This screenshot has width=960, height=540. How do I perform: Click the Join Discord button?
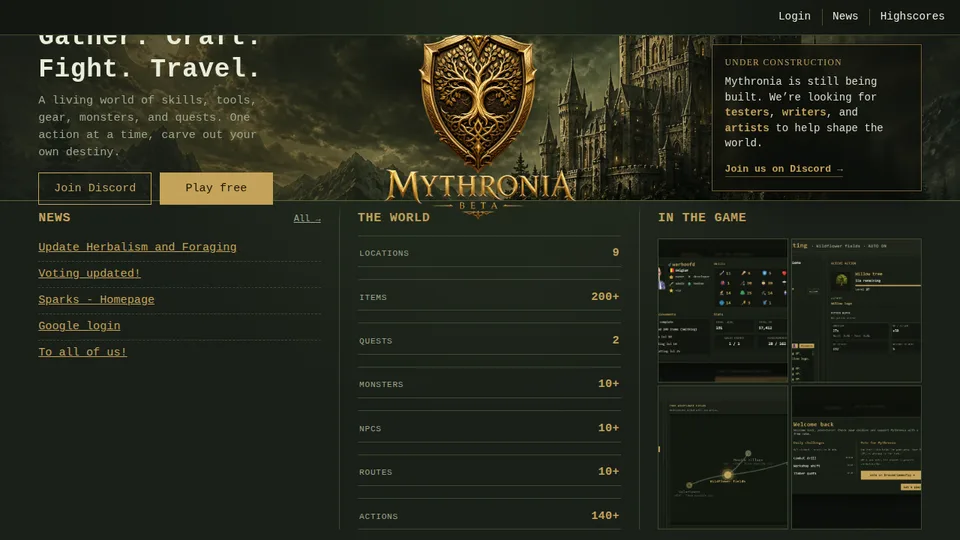coord(95,188)
